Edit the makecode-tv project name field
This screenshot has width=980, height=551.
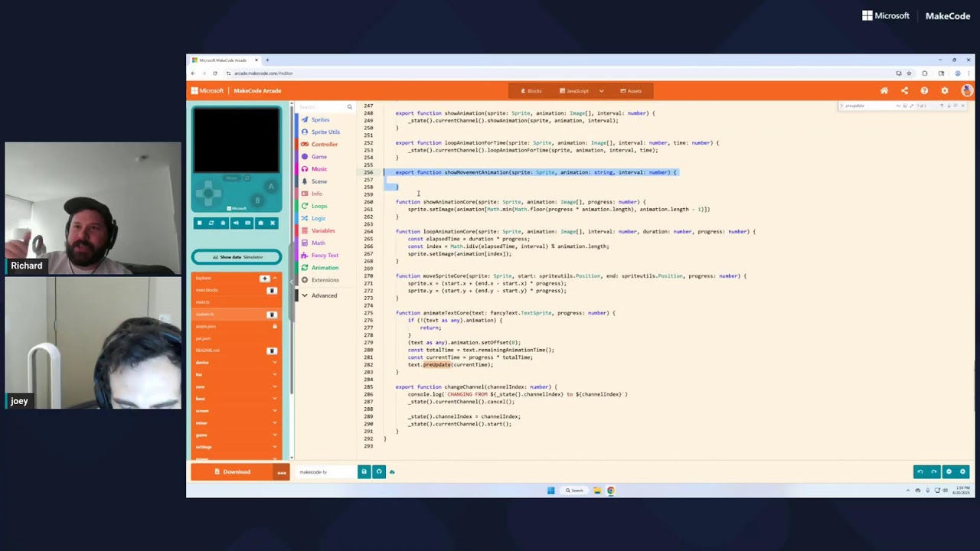click(x=325, y=471)
